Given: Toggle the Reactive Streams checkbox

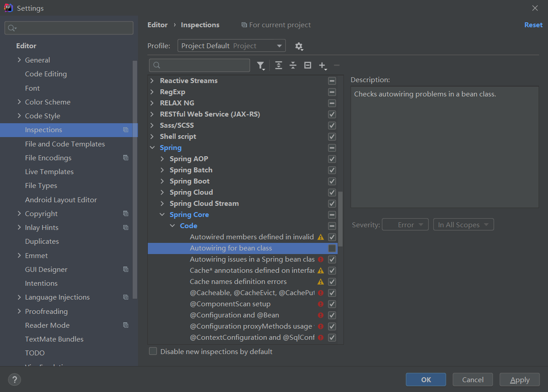Looking at the screenshot, I should point(332,81).
